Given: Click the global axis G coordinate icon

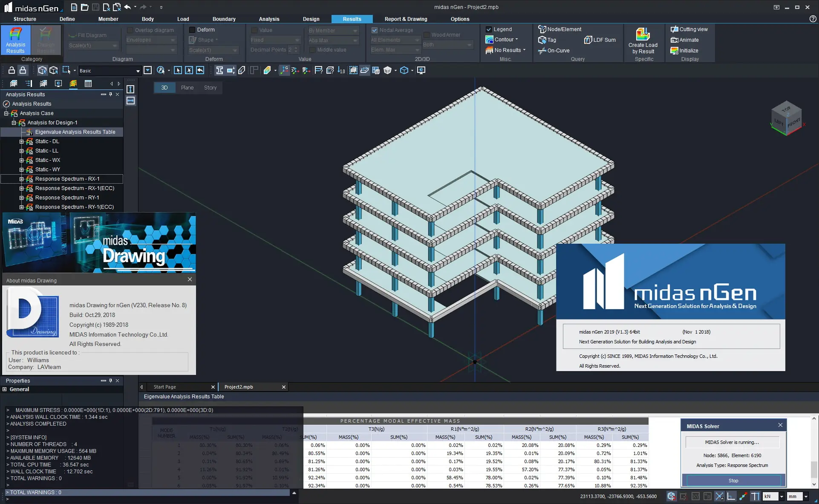Looking at the screenshot, I should [x=284, y=70].
